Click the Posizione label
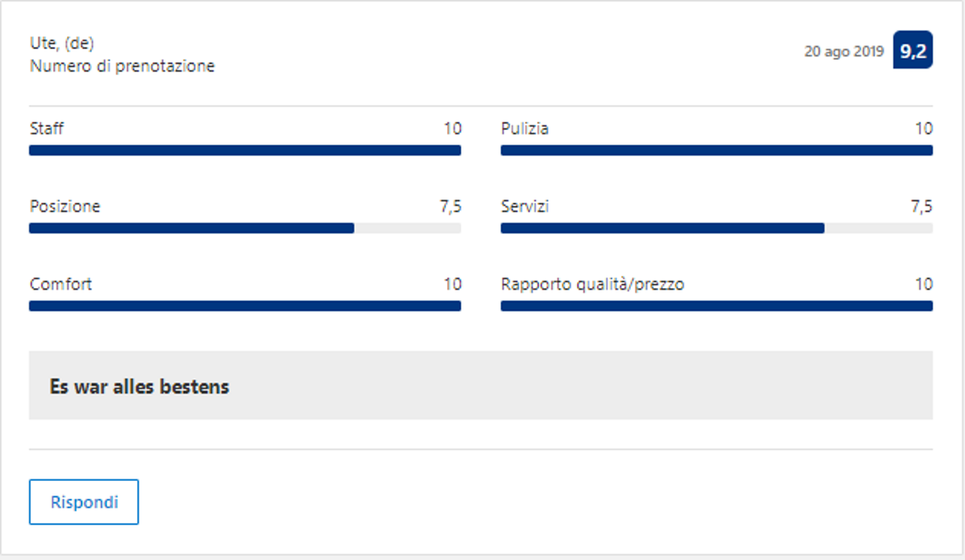The image size is (965, 560). point(65,207)
